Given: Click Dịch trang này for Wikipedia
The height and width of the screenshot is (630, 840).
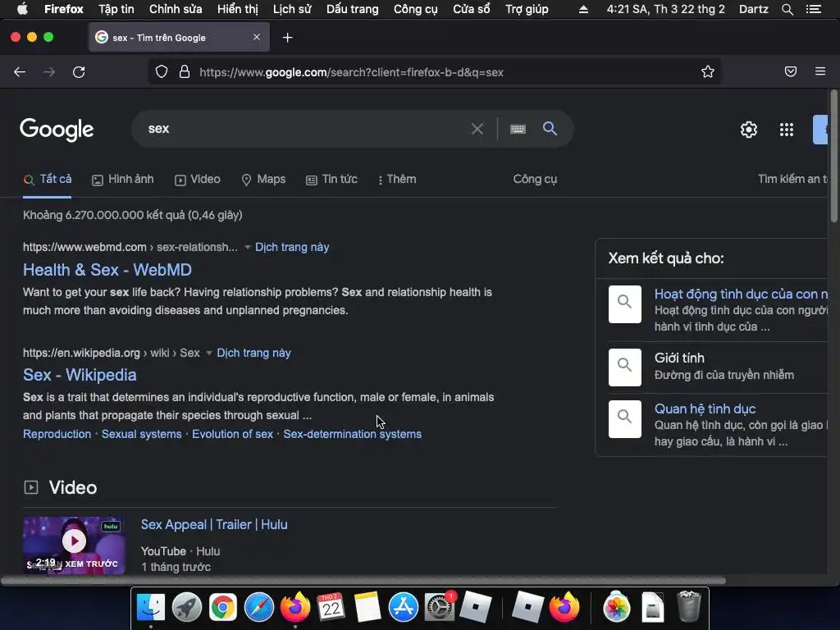Looking at the screenshot, I should click(254, 353).
